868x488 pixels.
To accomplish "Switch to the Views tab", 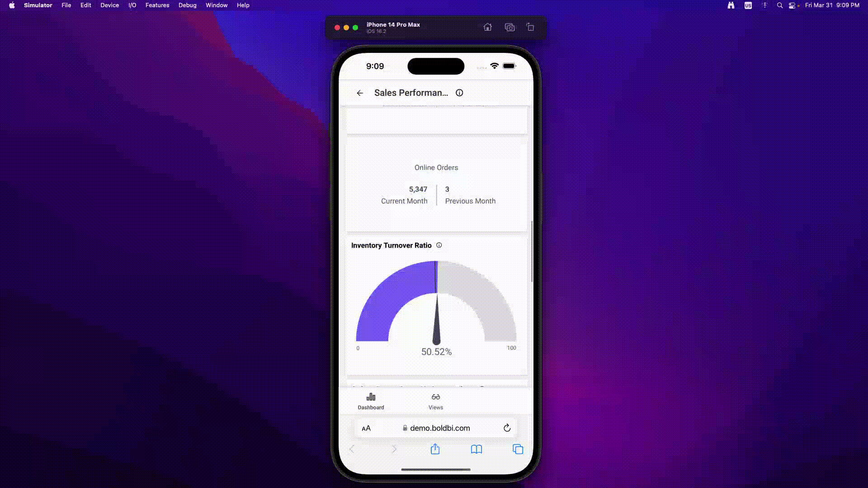I will tap(436, 401).
